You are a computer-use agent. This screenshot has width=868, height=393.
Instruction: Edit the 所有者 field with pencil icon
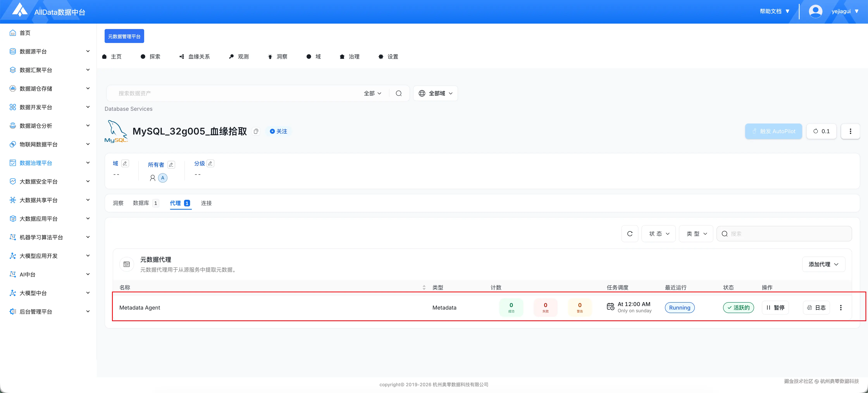coord(171,165)
